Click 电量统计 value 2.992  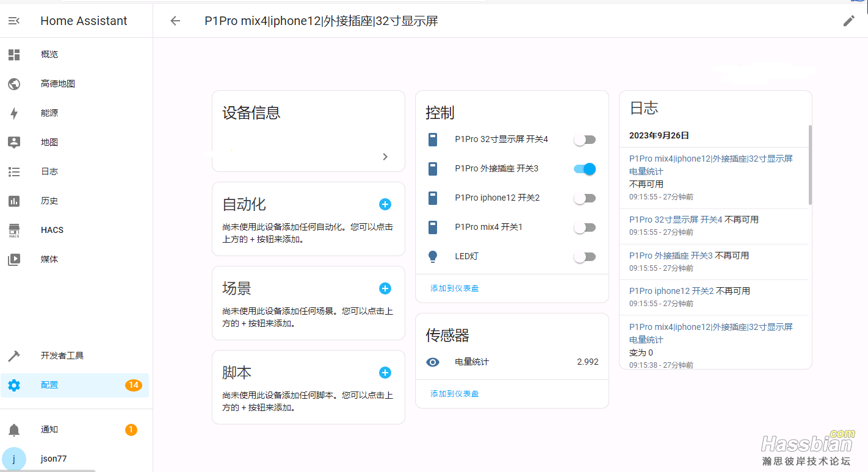pyautogui.click(x=588, y=362)
